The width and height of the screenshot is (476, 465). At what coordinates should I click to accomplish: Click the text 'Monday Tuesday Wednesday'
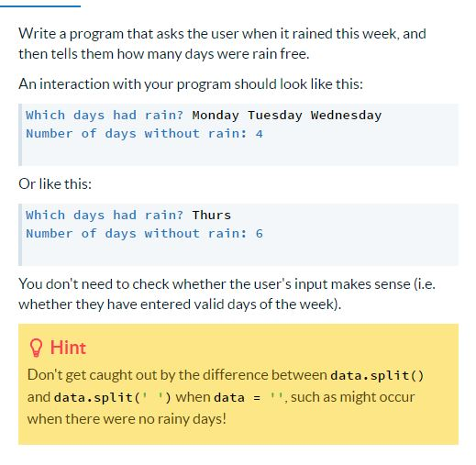point(287,116)
